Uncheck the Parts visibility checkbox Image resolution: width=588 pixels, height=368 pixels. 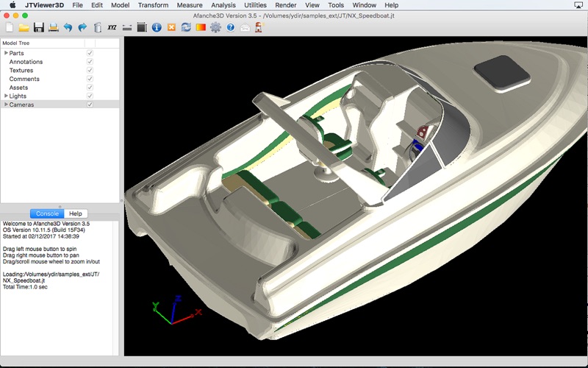90,54
